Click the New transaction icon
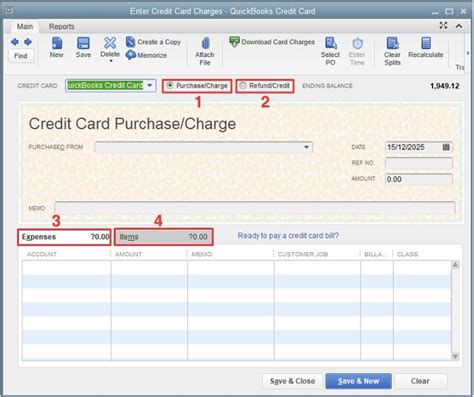The image size is (474, 397). click(57, 43)
